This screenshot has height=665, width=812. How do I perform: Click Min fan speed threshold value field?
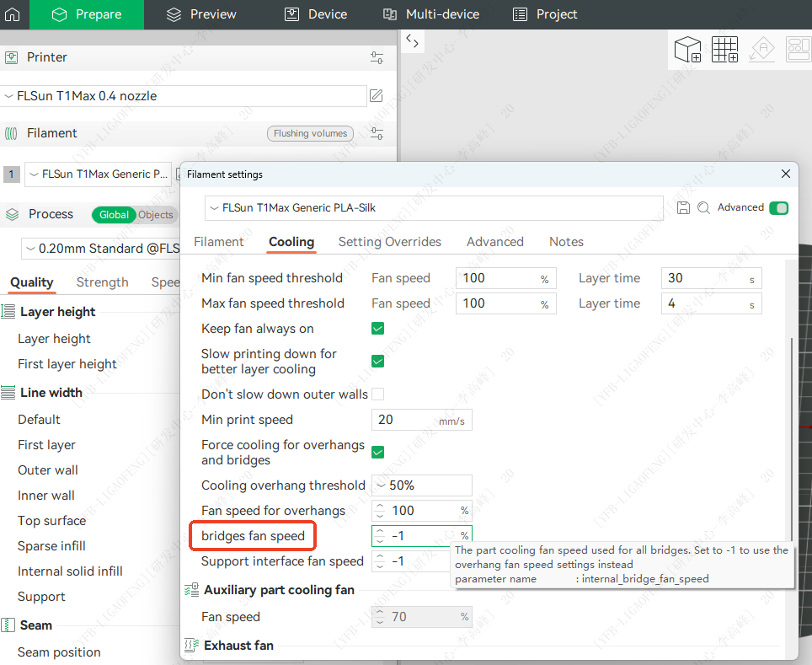coord(506,278)
